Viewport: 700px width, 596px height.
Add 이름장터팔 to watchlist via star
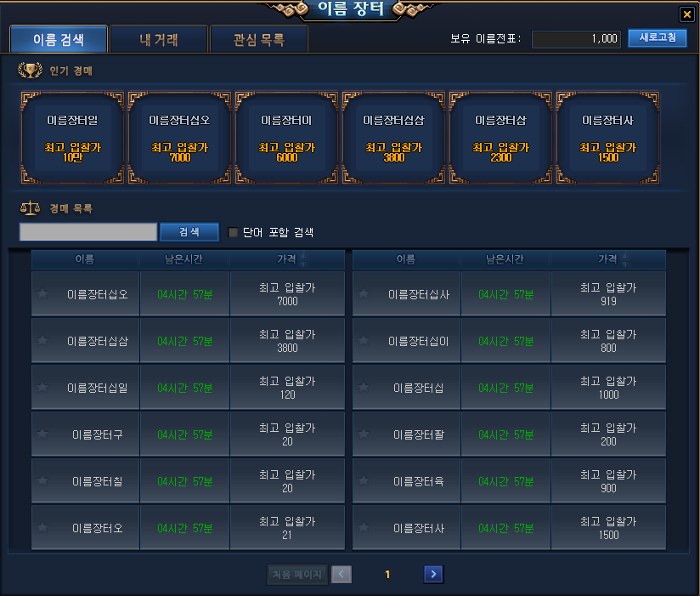tap(364, 434)
